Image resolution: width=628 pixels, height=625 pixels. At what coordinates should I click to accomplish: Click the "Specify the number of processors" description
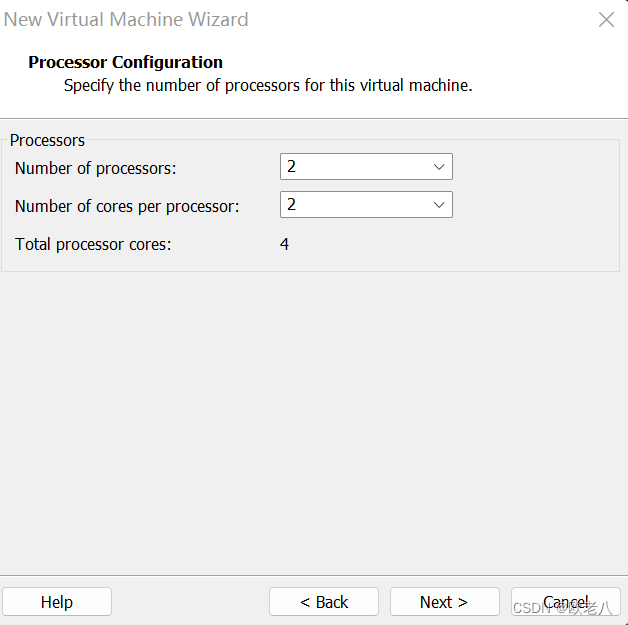click(x=268, y=86)
